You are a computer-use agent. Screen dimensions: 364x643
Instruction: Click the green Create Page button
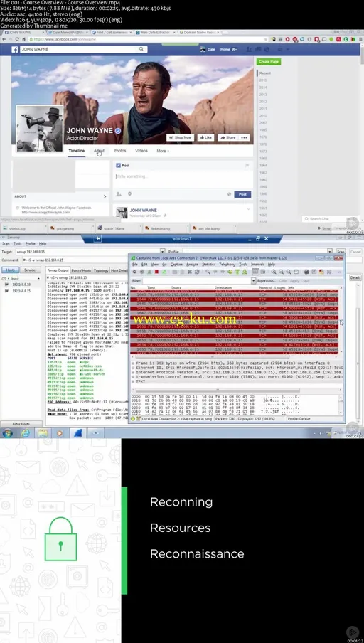[x=269, y=61]
